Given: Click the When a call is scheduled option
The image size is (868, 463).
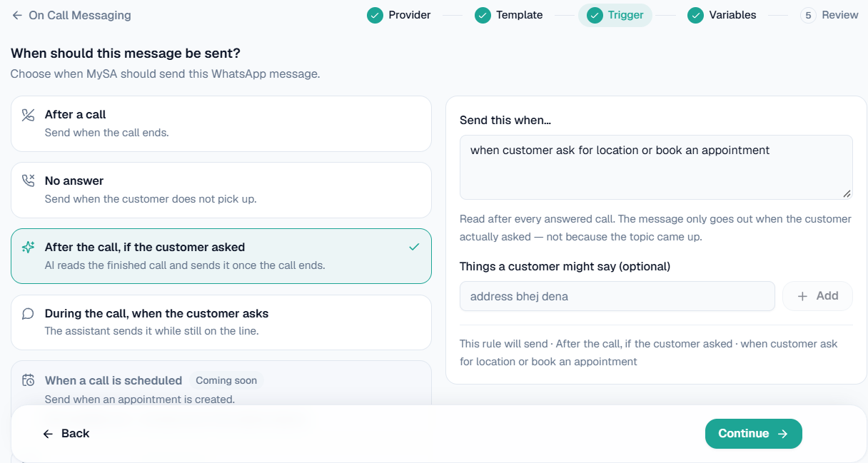Looking at the screenshot, I should coord(221,384).
